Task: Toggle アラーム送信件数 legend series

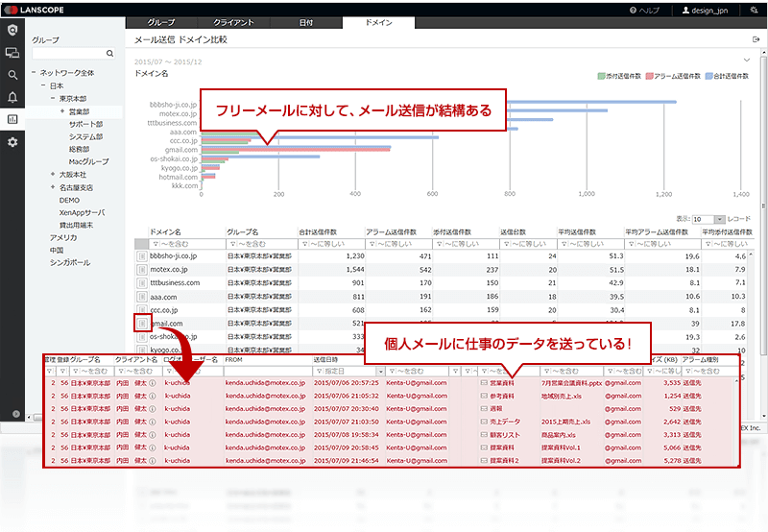Action: 673,76
